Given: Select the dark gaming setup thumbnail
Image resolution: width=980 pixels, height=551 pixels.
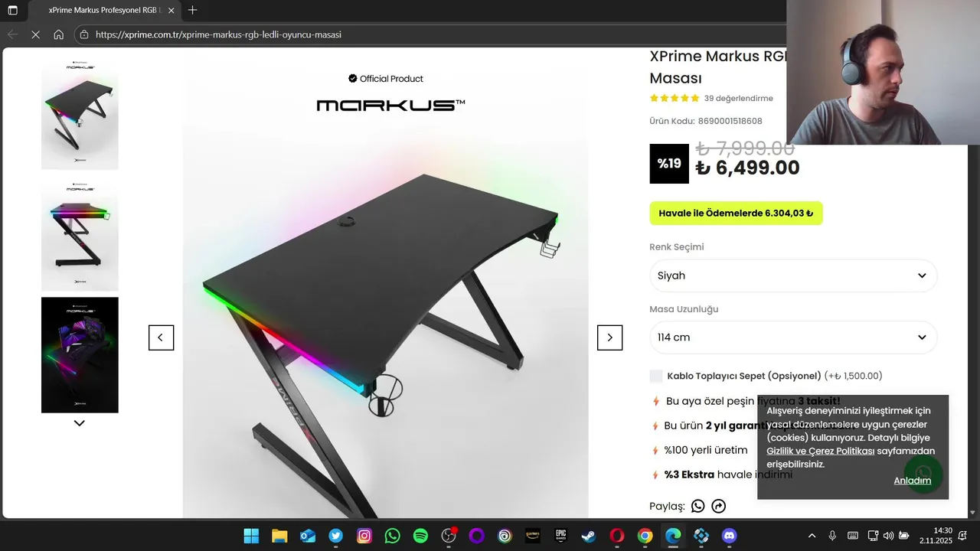Looking at the screenshot, I should coord(80,355).
